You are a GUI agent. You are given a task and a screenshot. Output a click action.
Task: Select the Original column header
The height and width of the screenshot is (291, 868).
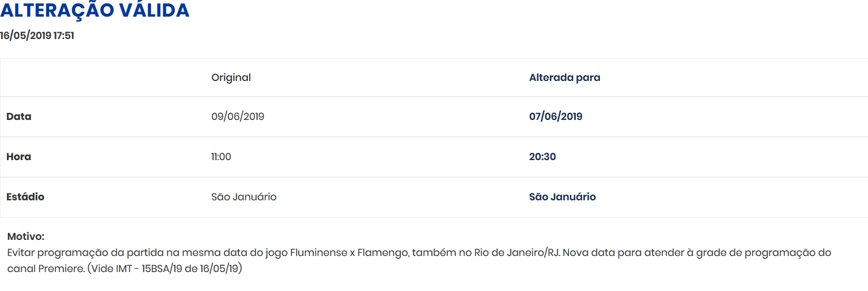point(231,77)
